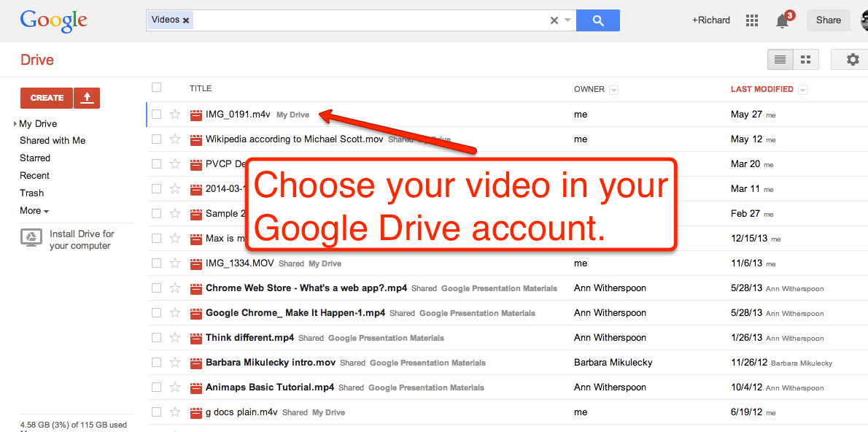Viewport: 868px width, 432px height.
Task: Open Chrome Web Store - What's a web app?.mp4
Action: pos(306,288)
